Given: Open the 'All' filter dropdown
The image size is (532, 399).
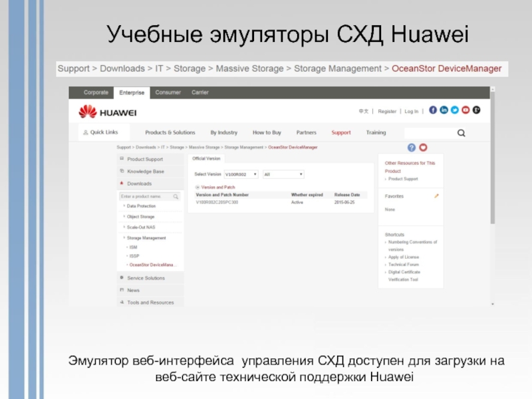Looking at the screenshot, I should pos(283,174).
